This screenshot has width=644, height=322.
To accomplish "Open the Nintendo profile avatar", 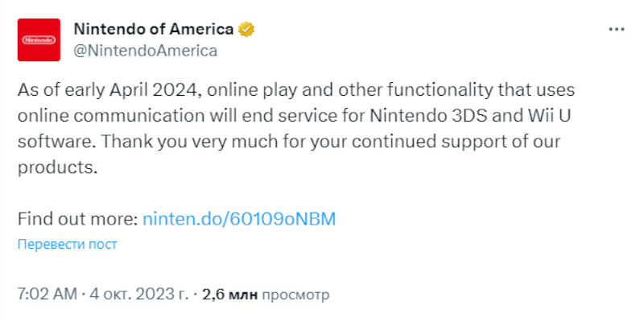I will pyautogui.click(x=39, y=39).
